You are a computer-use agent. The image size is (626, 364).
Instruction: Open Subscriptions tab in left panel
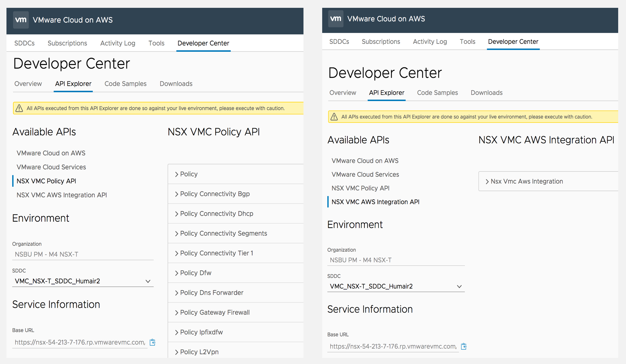pos(67,43)
